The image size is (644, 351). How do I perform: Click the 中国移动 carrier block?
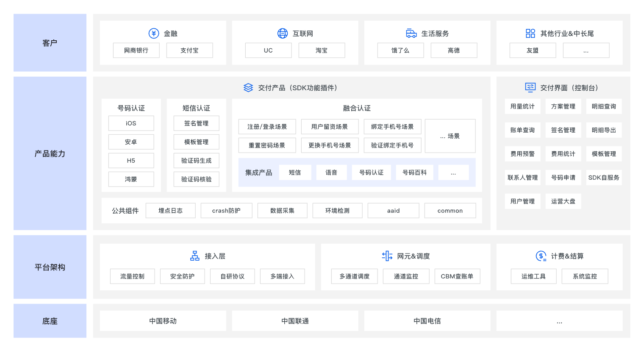coord(163,321)
